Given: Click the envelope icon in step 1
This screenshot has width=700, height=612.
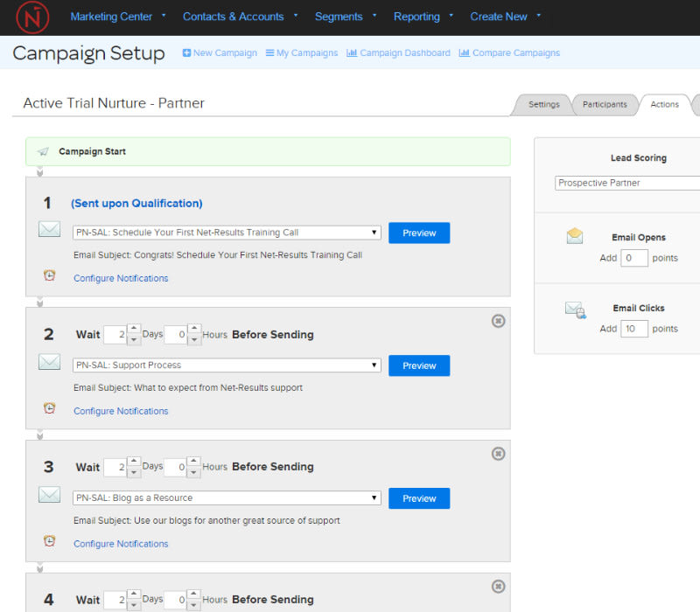Looking at the screenshot, I should pyautogui.click(x=49, y=229).
